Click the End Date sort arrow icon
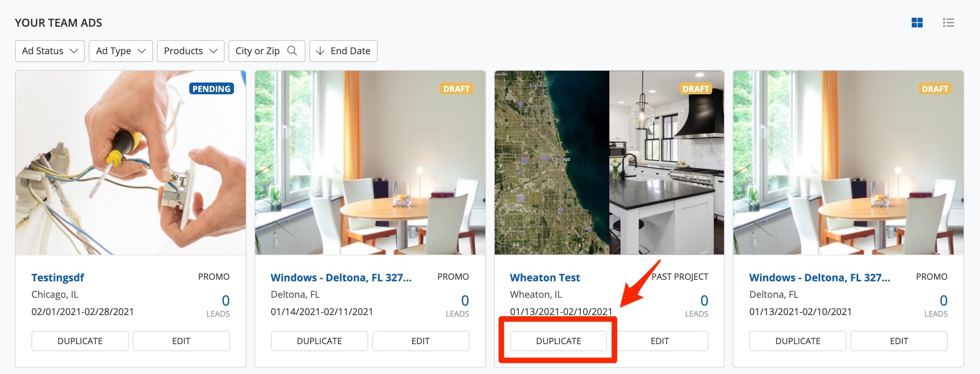Image resolution: width=980 pixels, height=374 pixels. pyautogui.click(x=320, y=51)
